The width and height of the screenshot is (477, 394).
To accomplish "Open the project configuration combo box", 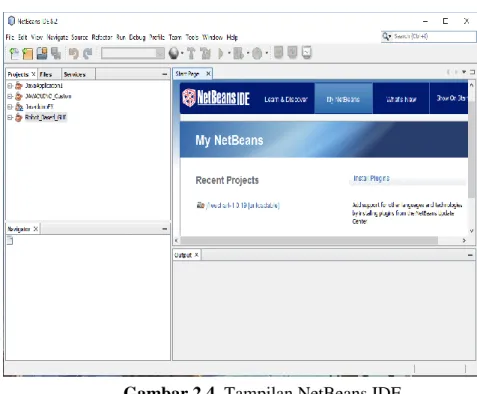I will click(133, 53).
